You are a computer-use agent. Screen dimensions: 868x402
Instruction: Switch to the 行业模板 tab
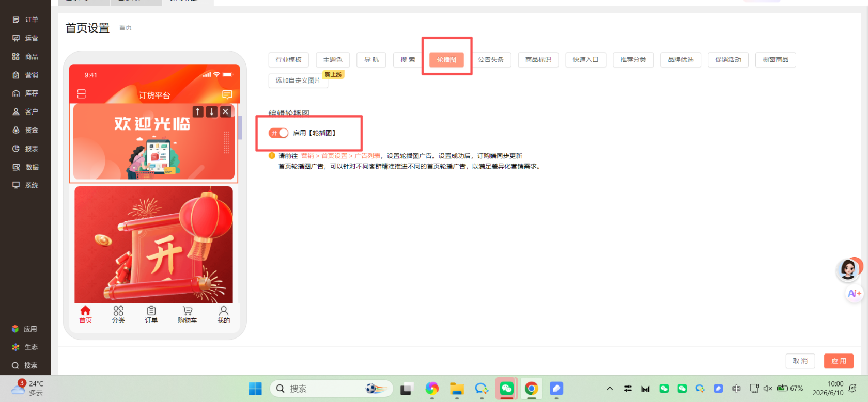click(x=288, y=60)
